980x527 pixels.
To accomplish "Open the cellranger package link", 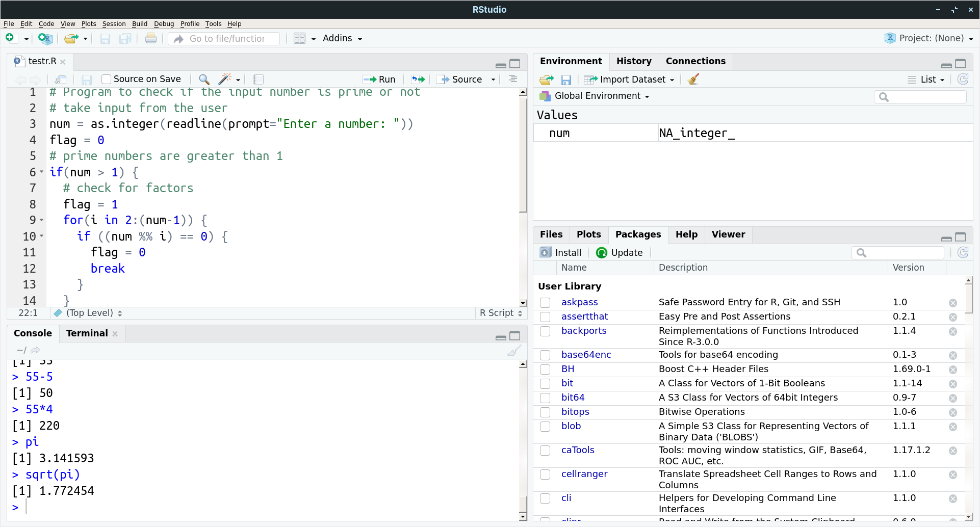I will [584, 474].
